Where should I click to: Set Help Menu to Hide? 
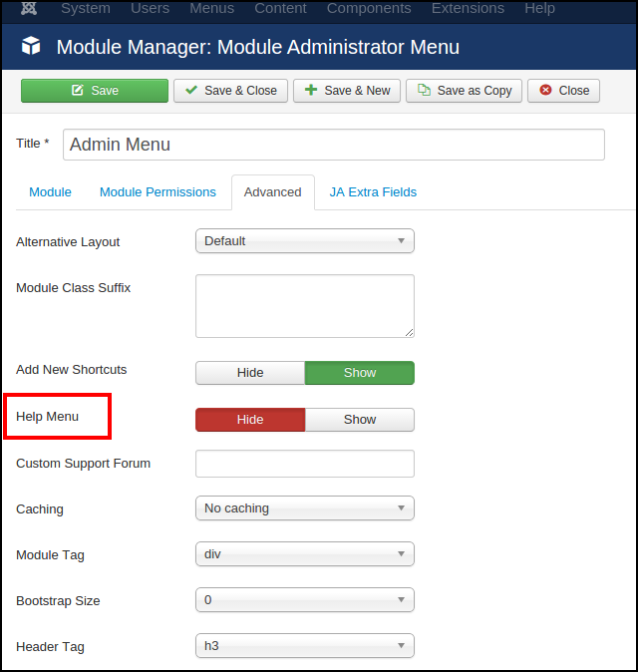pyautogui.click(x=250, y=420)
